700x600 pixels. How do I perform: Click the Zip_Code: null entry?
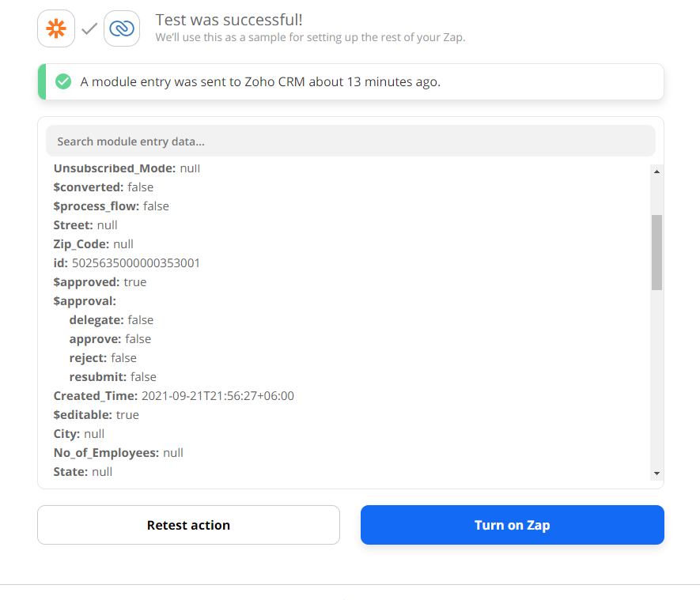pos(93,243)
